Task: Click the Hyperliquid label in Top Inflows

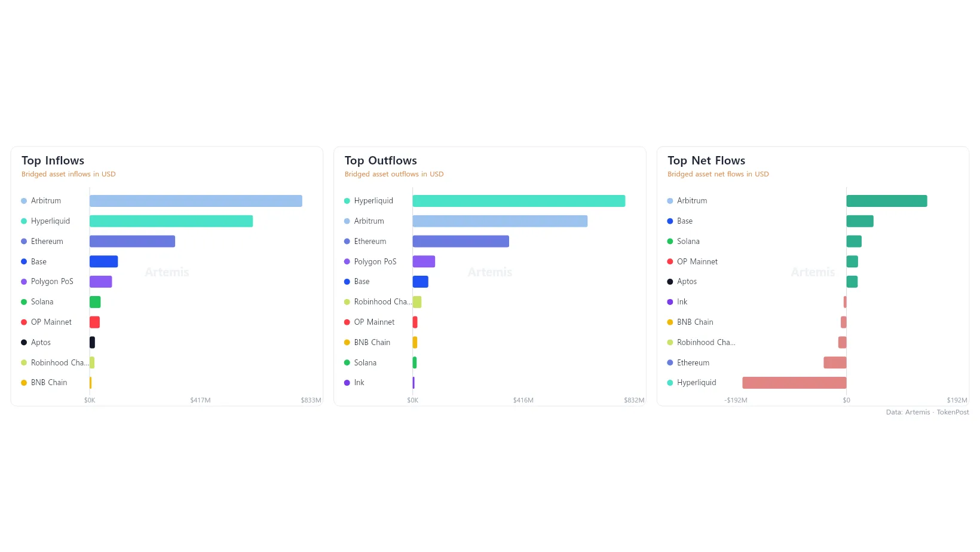Action: pos(50,221)
